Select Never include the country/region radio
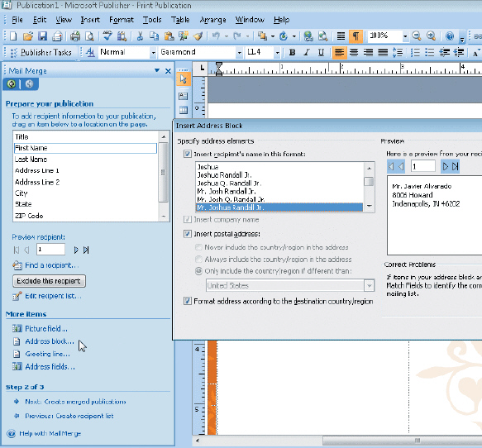This screenshot has width=482, height=448. coord(199,247)
